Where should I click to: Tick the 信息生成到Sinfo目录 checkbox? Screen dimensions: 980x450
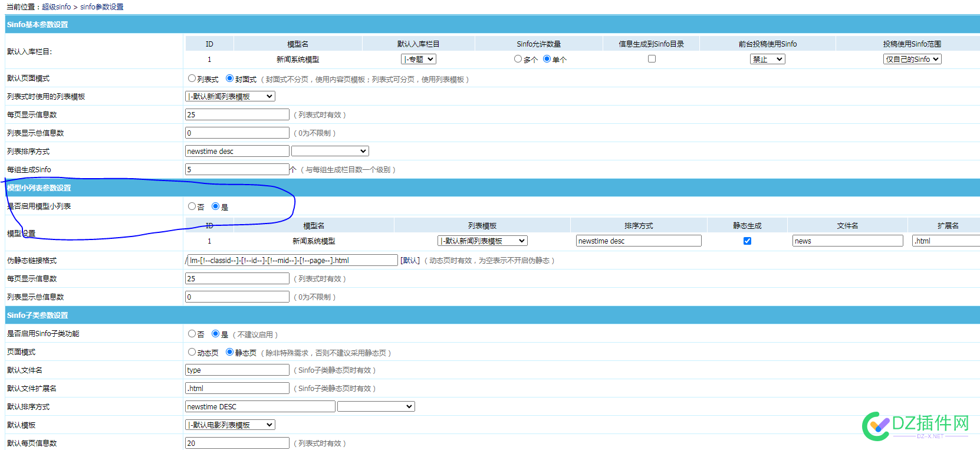pos(652,59)
